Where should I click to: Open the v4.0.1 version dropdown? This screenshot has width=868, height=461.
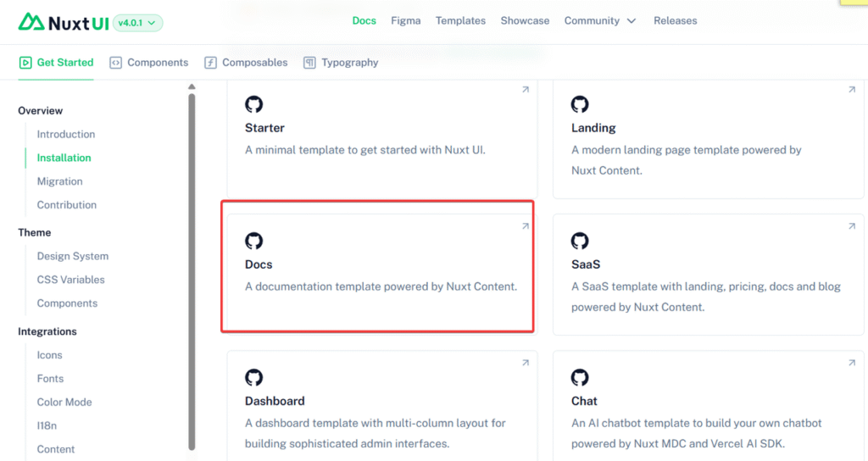pos(136,23)
